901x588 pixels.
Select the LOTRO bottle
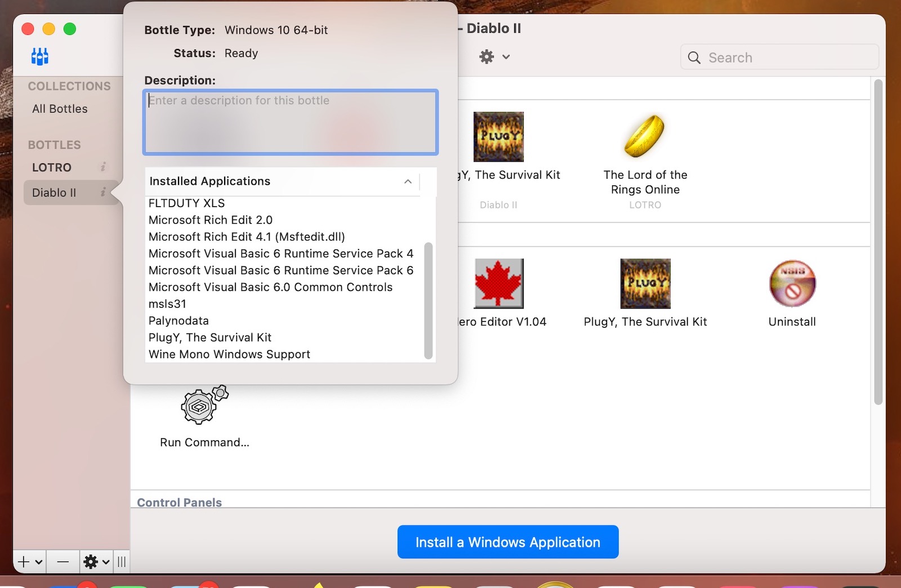tap(52, 167)
